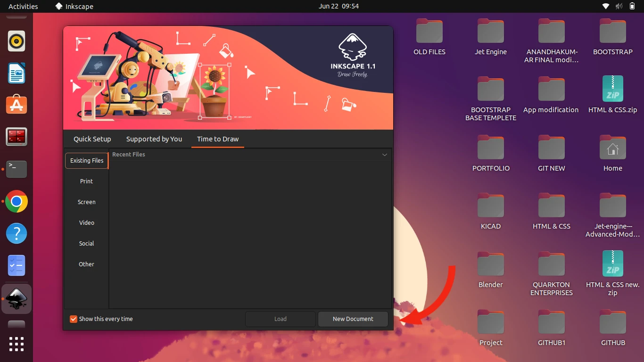644x362 pixels.
Task: Select the Print templates category
Action: click(x=86, y=181)
